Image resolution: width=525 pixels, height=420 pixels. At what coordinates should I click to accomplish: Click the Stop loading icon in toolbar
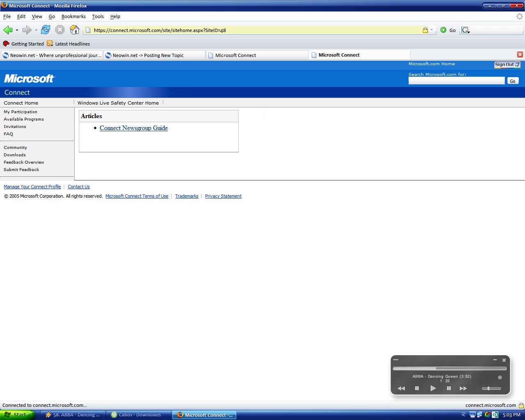(60, 30)
